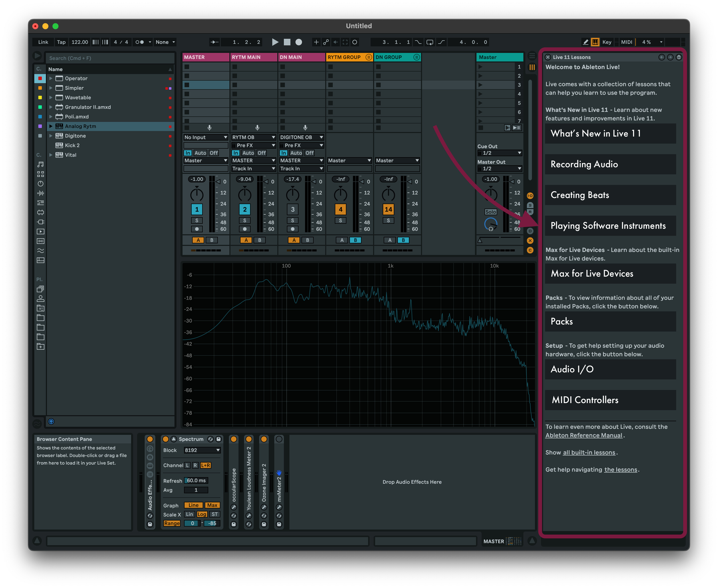
Task: Click the Spectrum hot-swap preset icon
Action: point(211,439)
